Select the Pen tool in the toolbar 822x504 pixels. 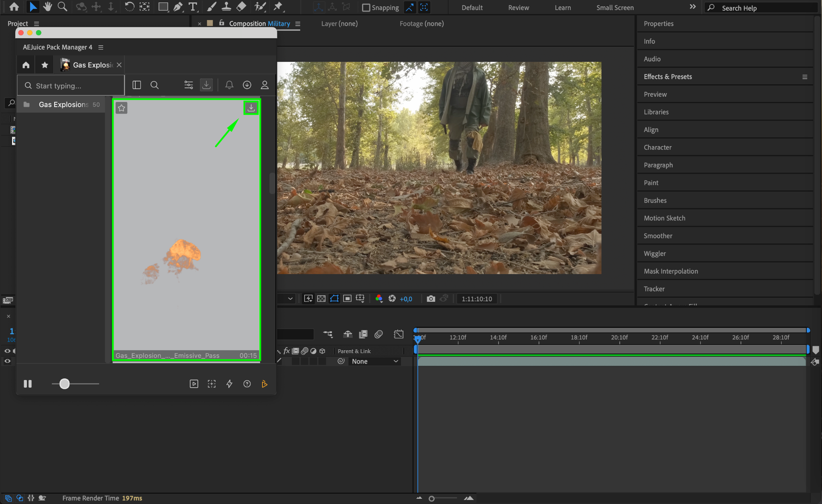[178, 7]
